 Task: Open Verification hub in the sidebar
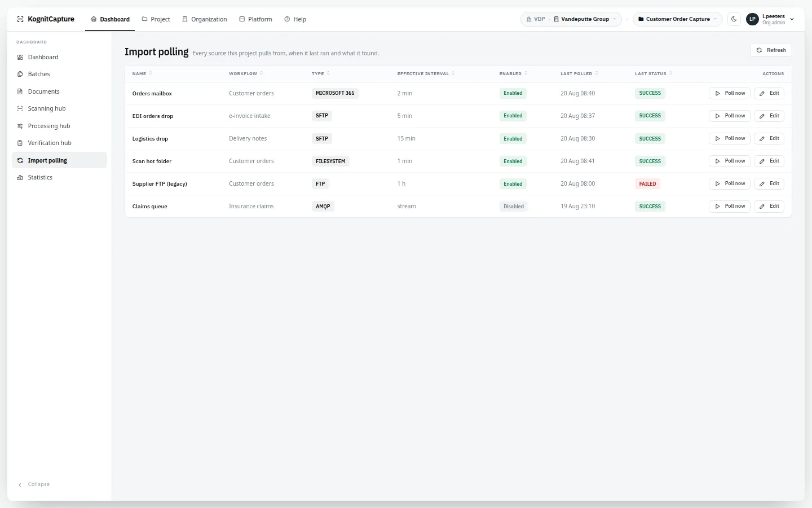pos(59,143)
